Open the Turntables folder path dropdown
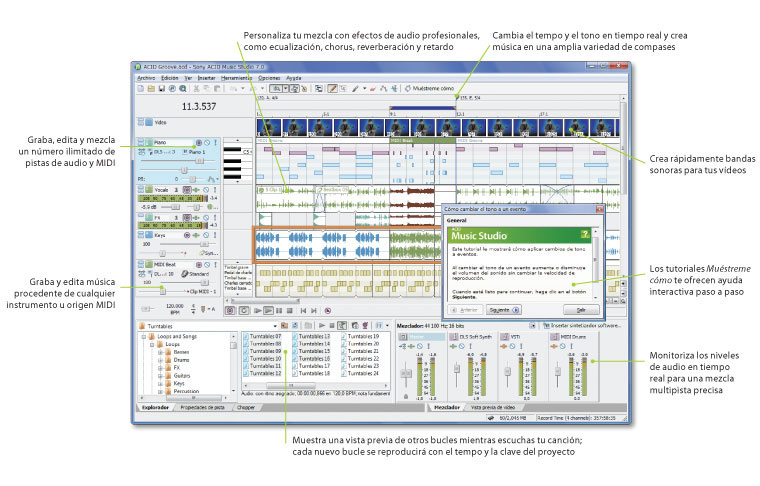Viewport: 760px width, 486px height. pyautogui.click(x=275, y=326)
